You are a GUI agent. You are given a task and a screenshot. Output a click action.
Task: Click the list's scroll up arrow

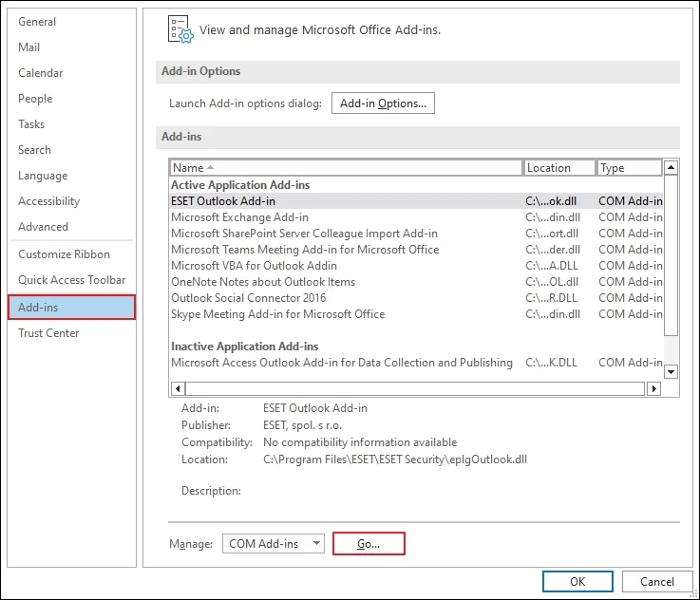671,168
